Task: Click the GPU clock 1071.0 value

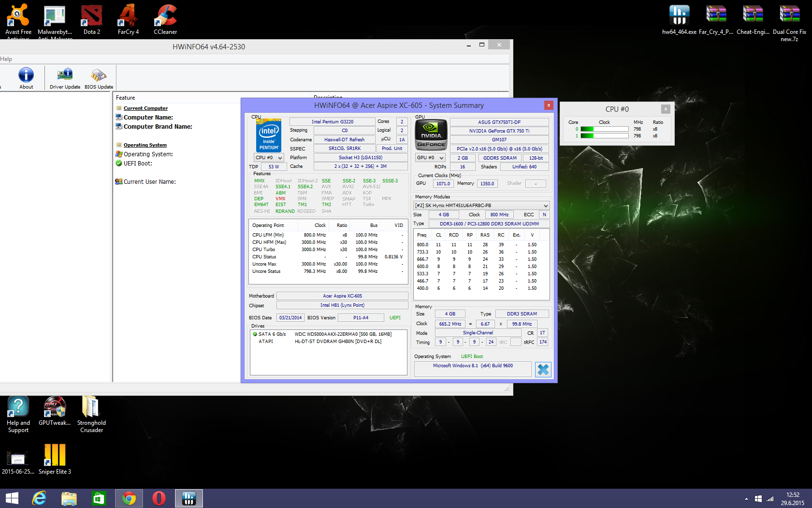Action: click(x=443, y=184)
